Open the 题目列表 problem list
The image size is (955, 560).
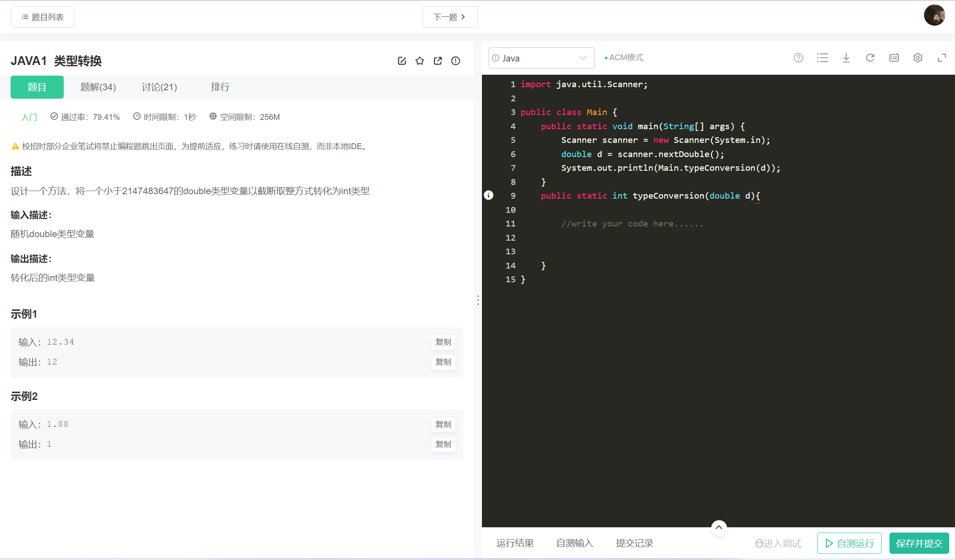click(x=42, y=17)
